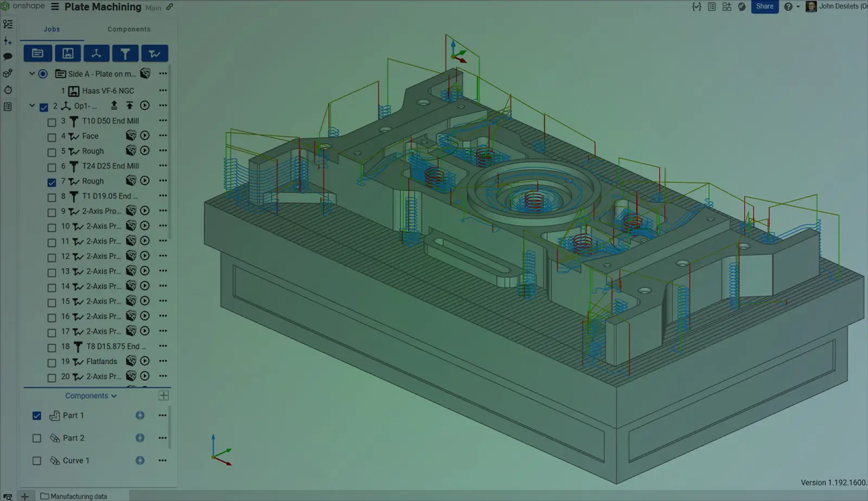868x501 pixels.
Task: Open the App Store grid icon
Action: 727,7
